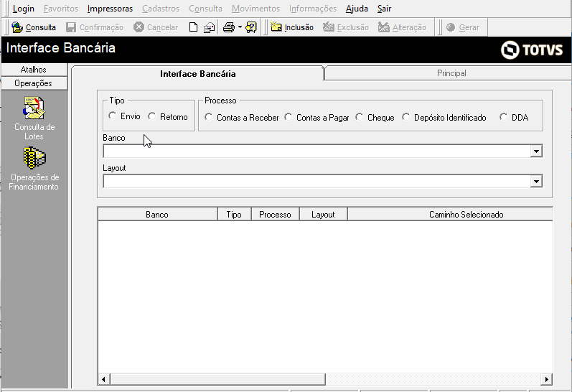Select the Depósito Identificado option
The height and width of the screenshot is (392, 572).
coord(406,117)
